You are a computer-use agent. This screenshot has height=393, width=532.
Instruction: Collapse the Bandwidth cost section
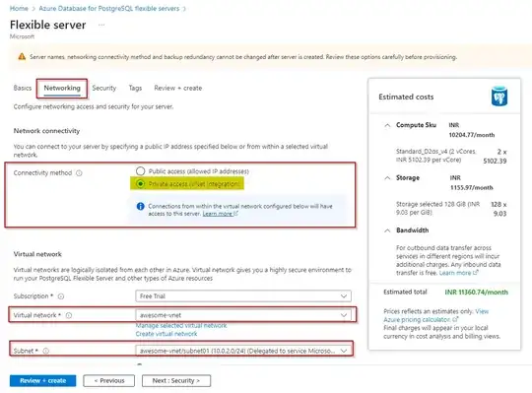click(x=387, y=230)
